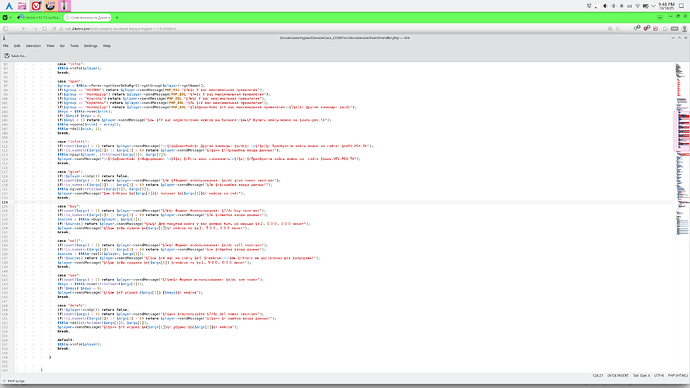
Task: Open 'Tab Size: 4' indentation selector
Action: [641, 376]
